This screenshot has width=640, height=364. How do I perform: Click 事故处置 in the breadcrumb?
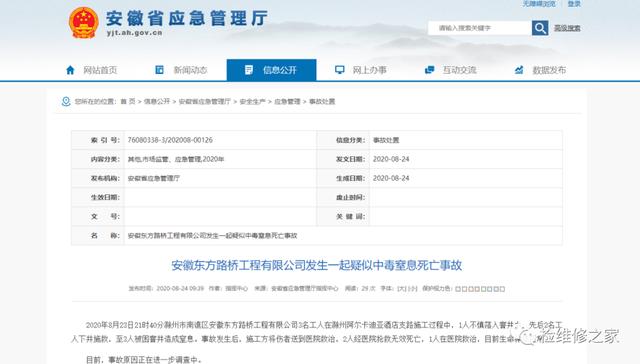point(322,101)
